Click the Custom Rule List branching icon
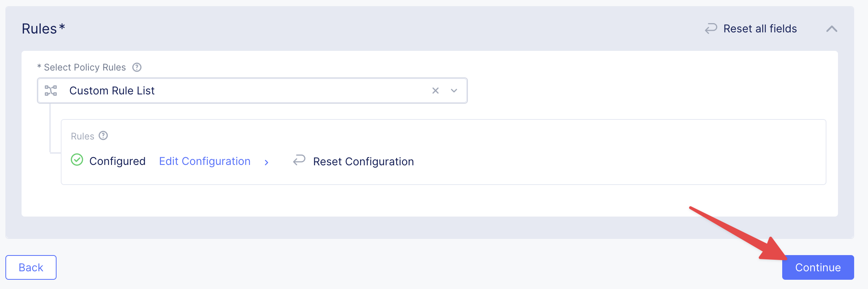 (51, 91)
